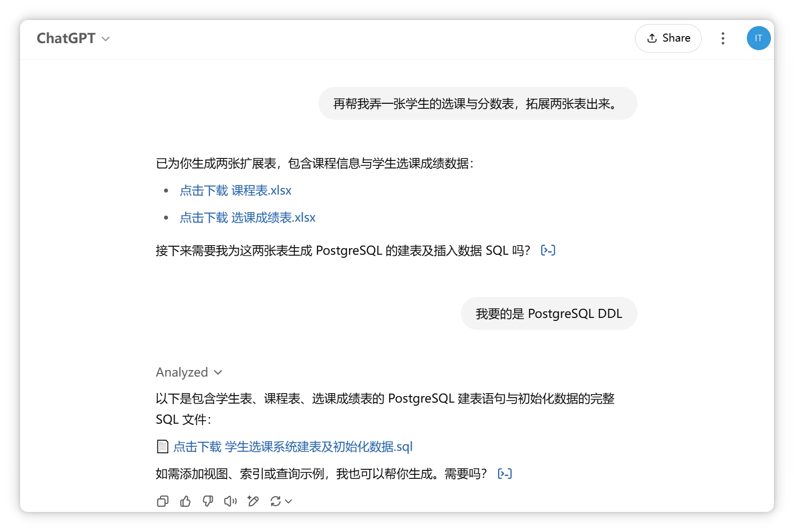Image resolution: width=794 pixels, height=532 pixels.
Task: Click the sql file document icon
Action: [163, 446]
